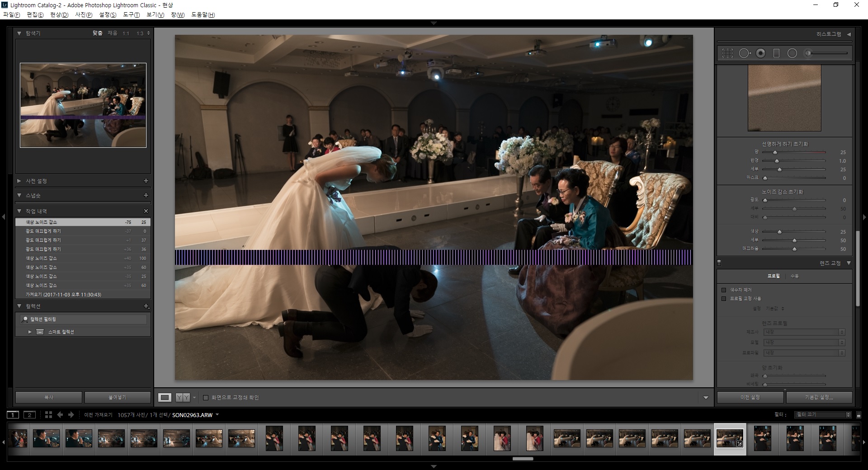Check the 프로필 교정 사용 option
The width and height of the screenshot is (868, 470).
click(x=724, y=299)
